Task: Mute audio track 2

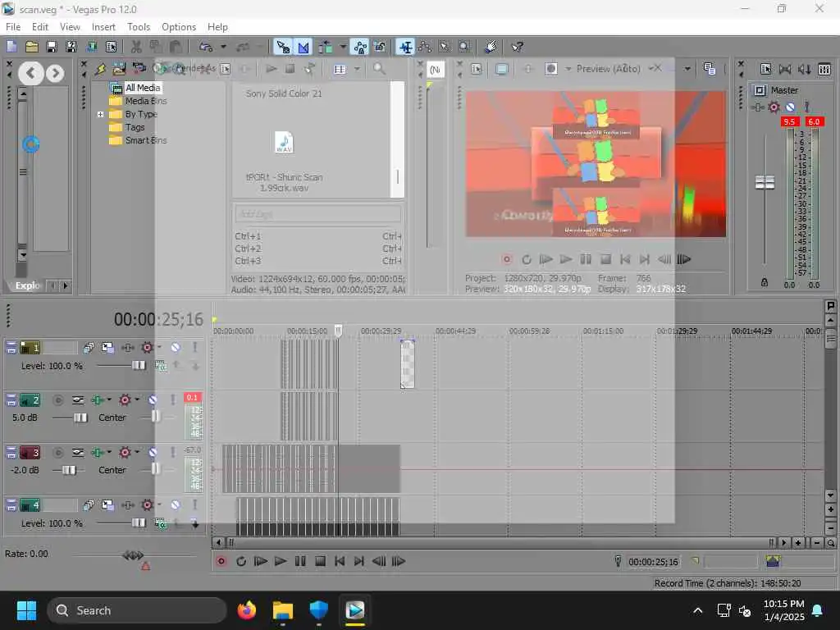Action: pos(153,400)
